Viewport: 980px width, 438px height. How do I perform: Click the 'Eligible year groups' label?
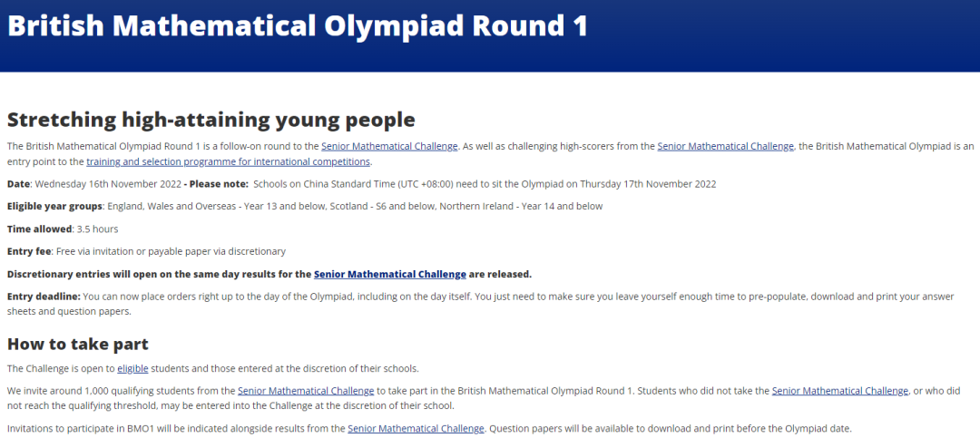(x=54, y=206)
